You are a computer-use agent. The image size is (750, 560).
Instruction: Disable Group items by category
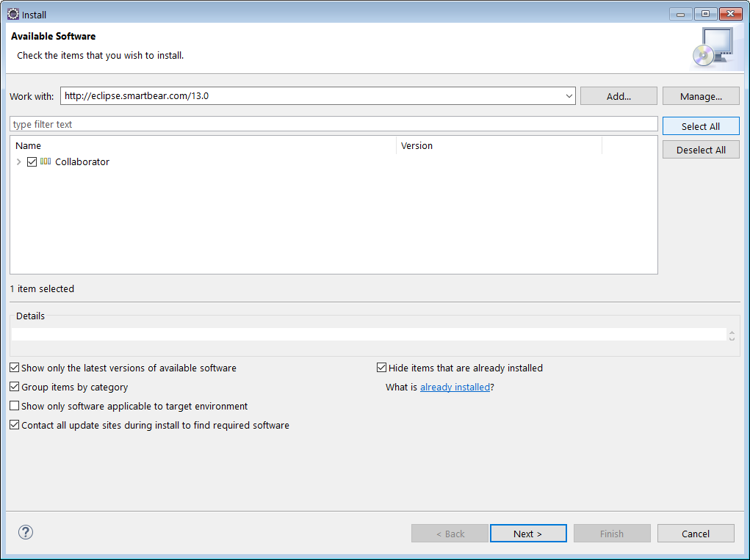[15, 387]
